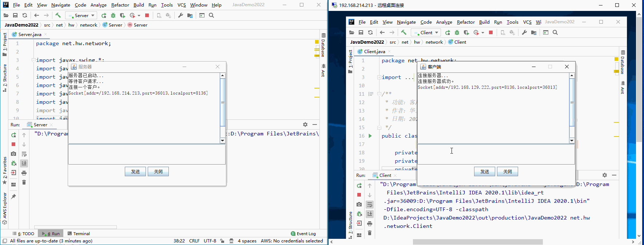This screenshot has width=644, height=245.
Task: Click Back arrow in left IDE toolbar
Action: point(36,15)
